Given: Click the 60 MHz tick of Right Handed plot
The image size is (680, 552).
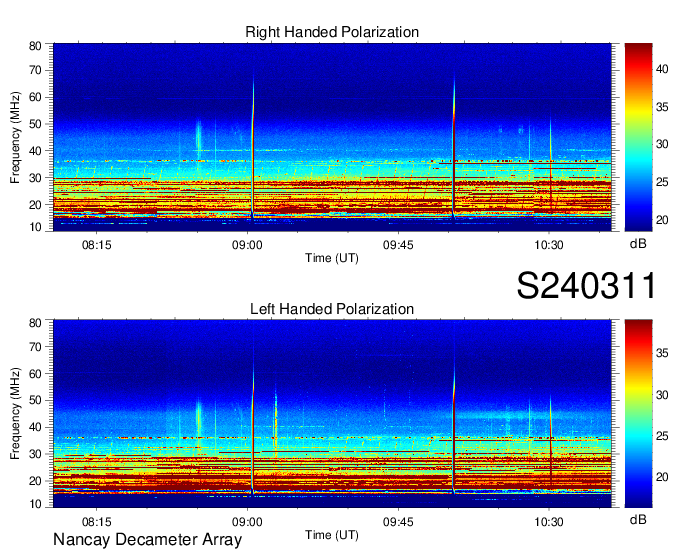Looking at the screenshot, I should point(35,97).
